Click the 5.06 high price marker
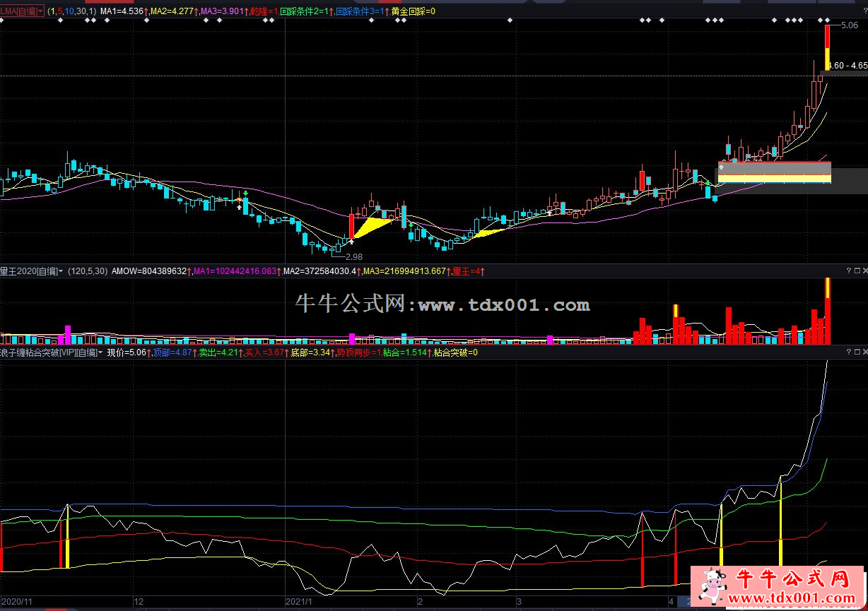Viewport: 868px width, 611px height. (849, 25)
